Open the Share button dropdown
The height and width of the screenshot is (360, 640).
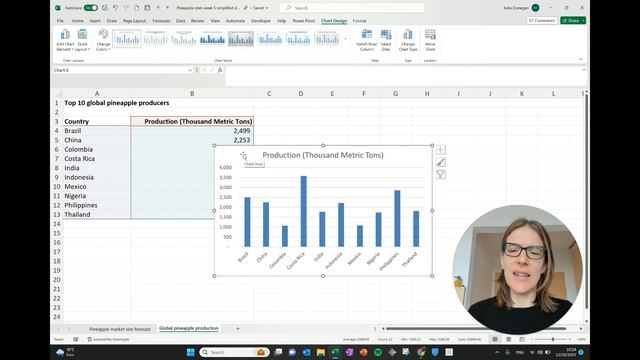584,20
